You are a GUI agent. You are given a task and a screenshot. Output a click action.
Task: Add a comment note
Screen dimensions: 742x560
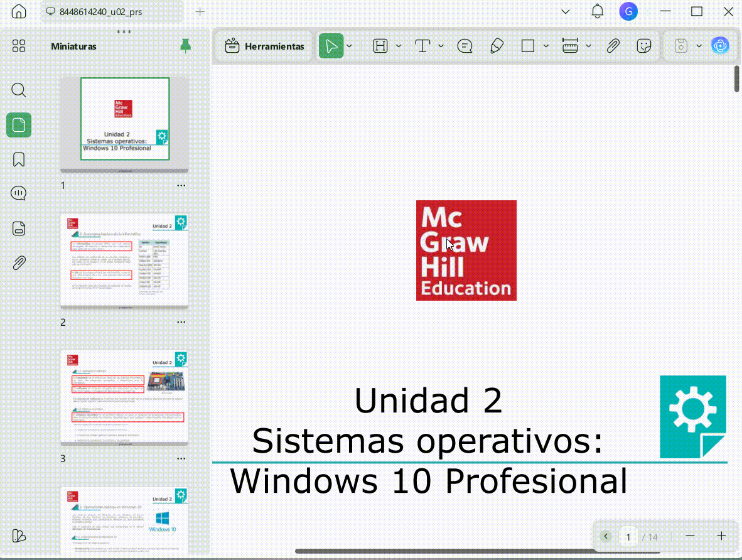click(x=465, y=46)
